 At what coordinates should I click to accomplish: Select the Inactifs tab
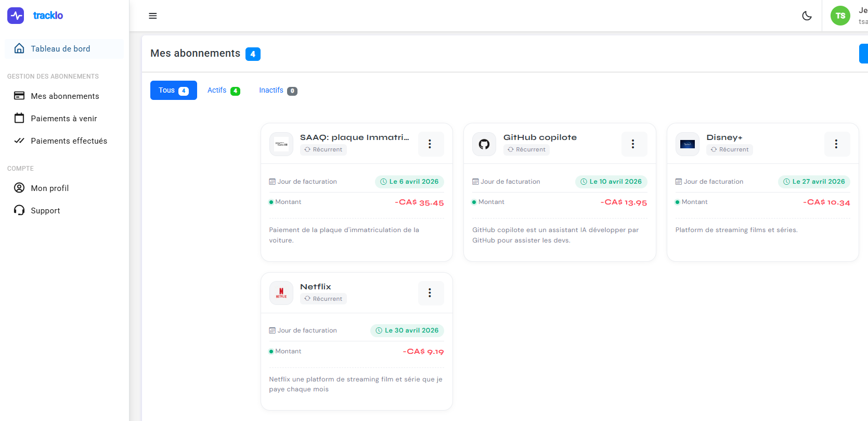coord(278,90)
